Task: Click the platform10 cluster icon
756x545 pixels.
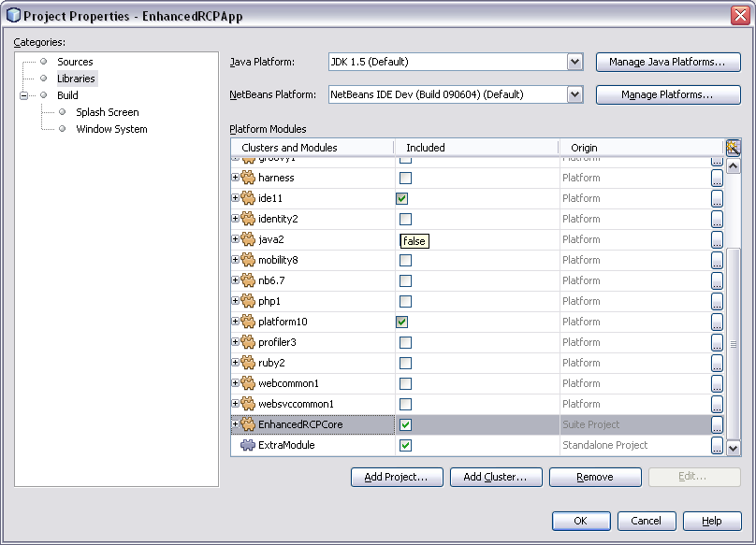Action: coord(248,322)
